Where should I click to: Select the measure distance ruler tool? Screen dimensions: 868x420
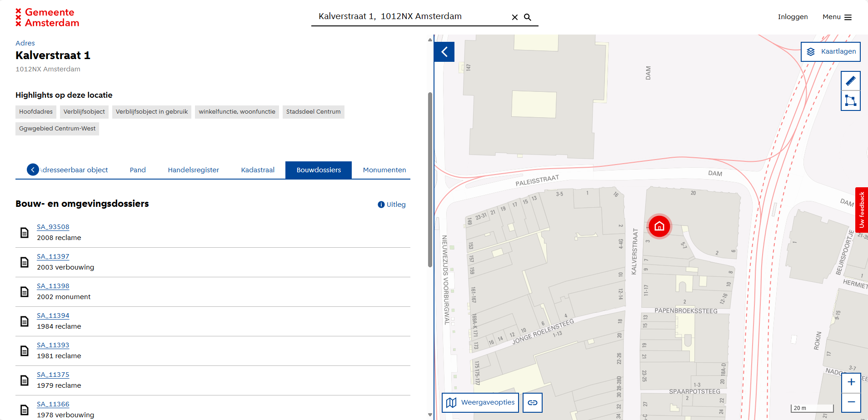(x=850, y=81)
